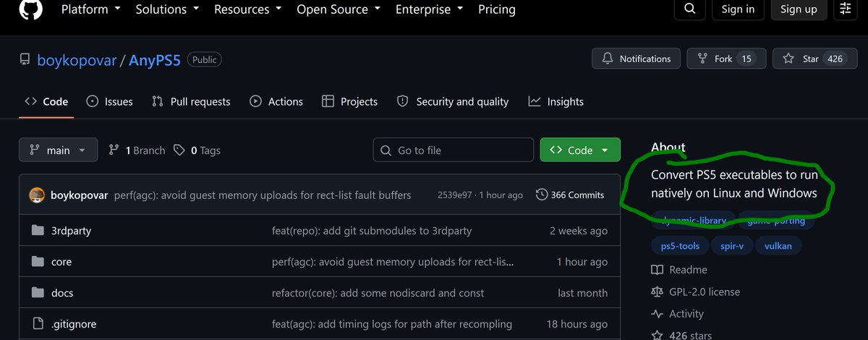
Task: Open the spir-v topic tag
Action: [x=732, y=246]
